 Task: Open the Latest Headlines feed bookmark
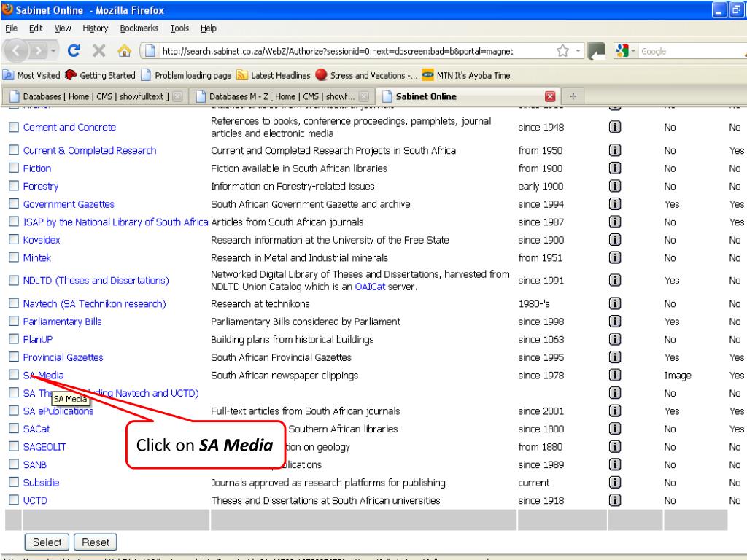coord(274,75)
